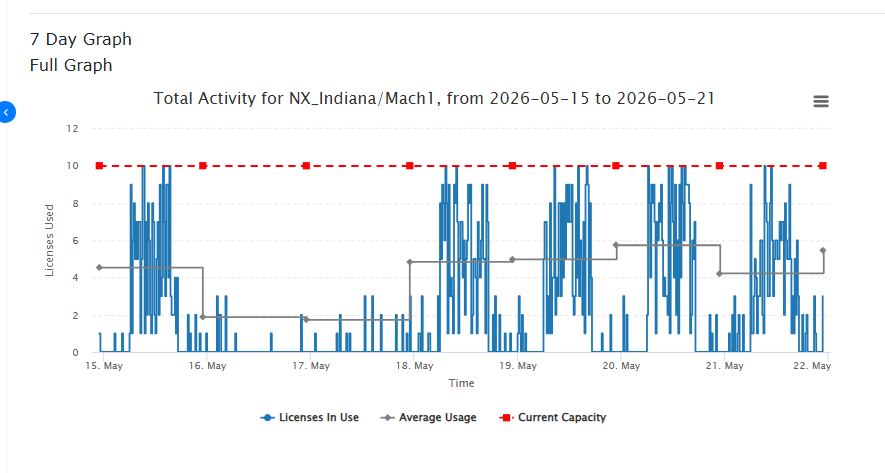Screen dimensions: 885x473
Task: Click red capacity marker near 19 May
Action: (x=512, y=166)
